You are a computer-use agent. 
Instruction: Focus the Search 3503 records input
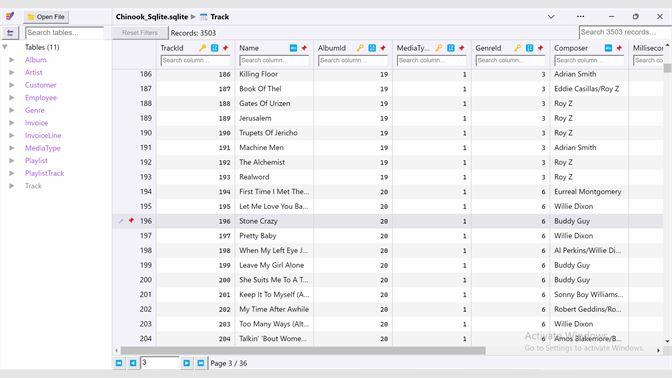pos(625,32)
